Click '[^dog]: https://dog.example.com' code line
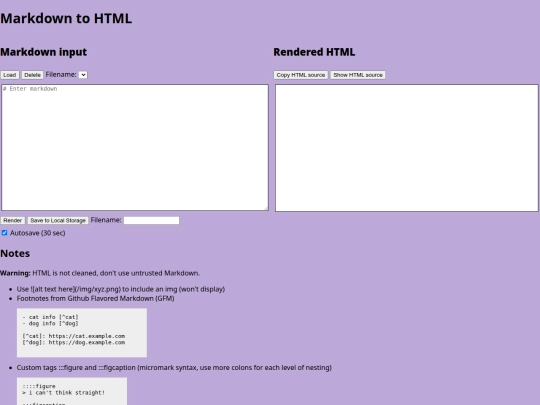The image size is (540, 405). [x=74, y=343]
